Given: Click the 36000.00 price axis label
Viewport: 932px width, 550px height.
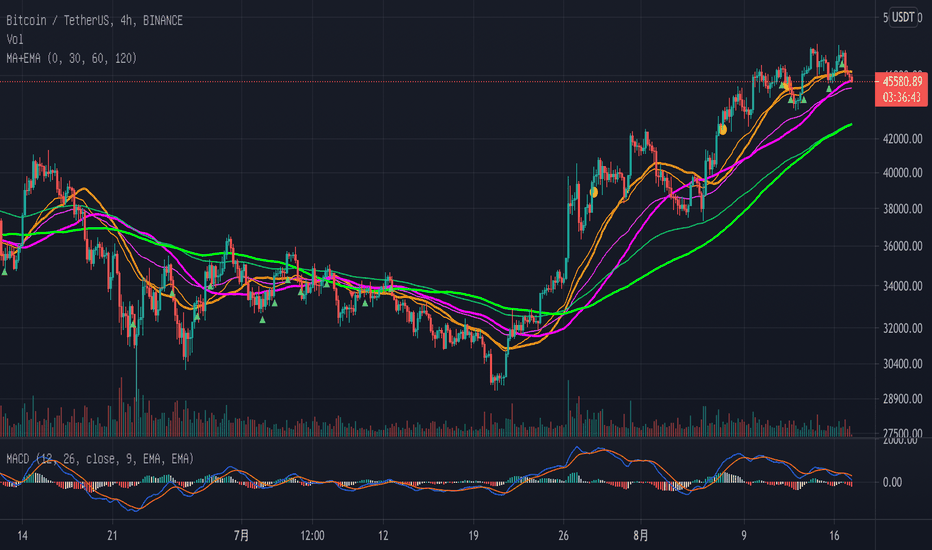Looking at the screenshot, I should point(902,246).
